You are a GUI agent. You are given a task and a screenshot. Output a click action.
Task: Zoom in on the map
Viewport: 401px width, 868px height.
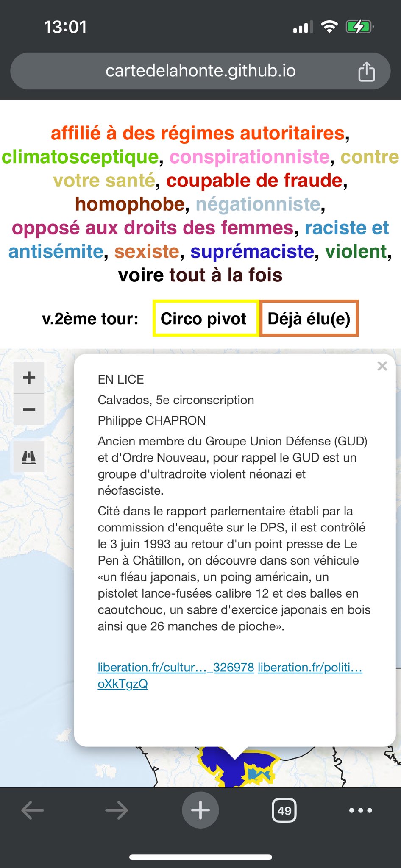click(29, 377)
